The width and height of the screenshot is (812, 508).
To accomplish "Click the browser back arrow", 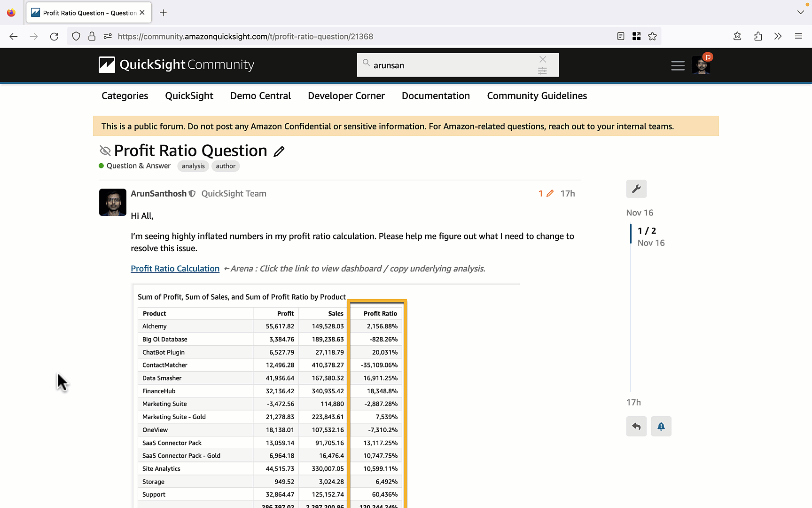I will click(x=13, y=36).
